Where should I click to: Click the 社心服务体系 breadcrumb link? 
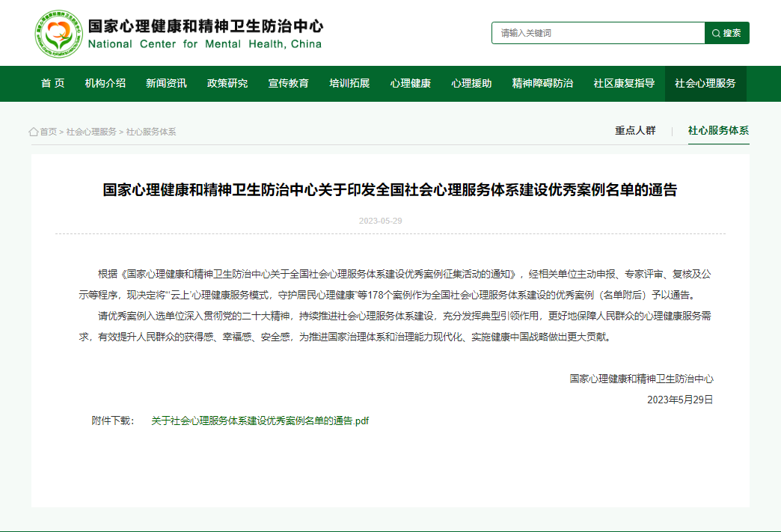point(151,132)
